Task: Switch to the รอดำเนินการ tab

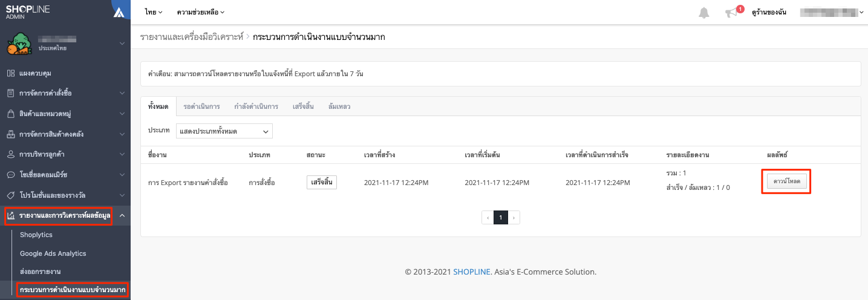Action: coord(201,106)
